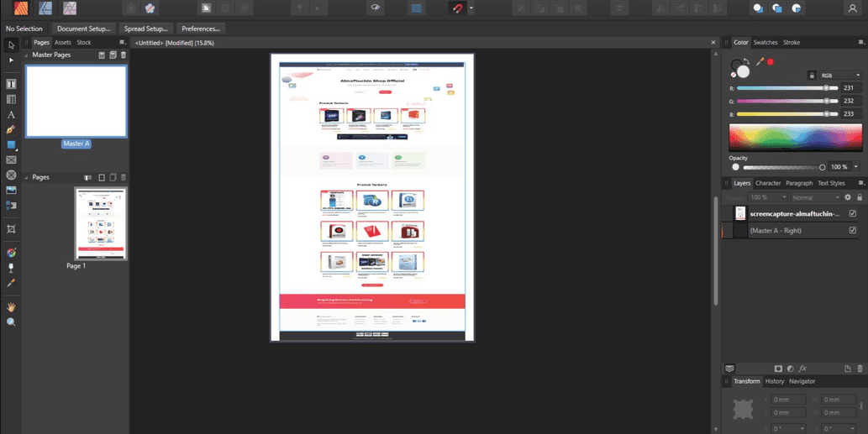Viewport: 868px width, 434px height.
Task: Click the Layer effects fx icon
Action: point(802,369)
